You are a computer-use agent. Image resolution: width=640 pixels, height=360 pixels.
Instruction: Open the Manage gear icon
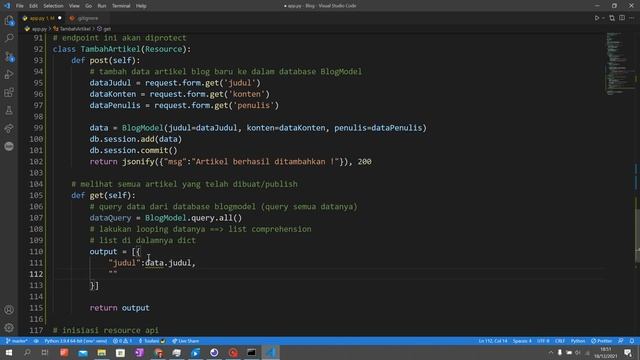[x=9, y=327]
